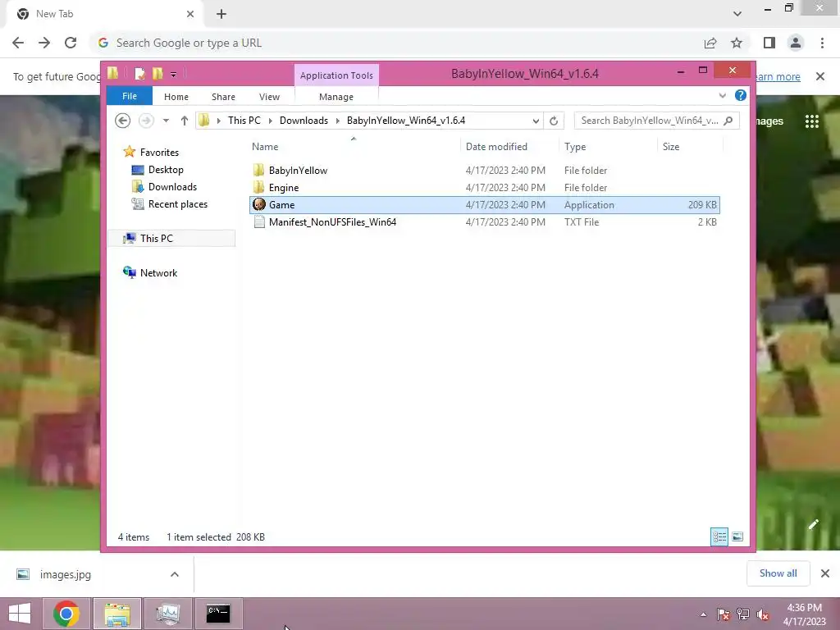Open images.jpg downloaded file
This screenshot has width=840, height=630.
66,574
